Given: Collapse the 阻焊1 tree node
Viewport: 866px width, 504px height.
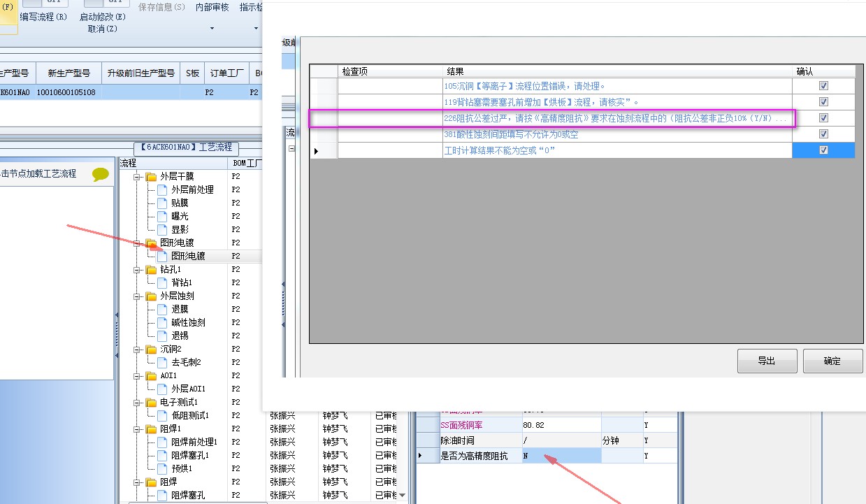Looking at the screenshot, I should 138,429.
